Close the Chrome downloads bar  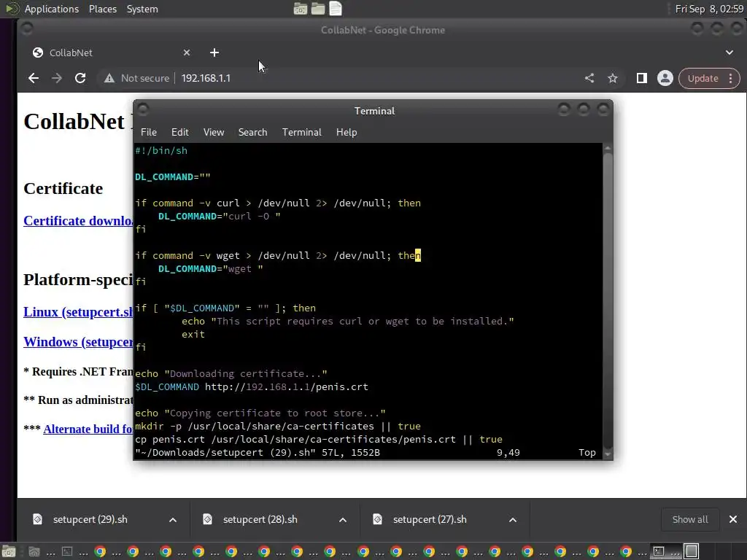(x=732, y=519)
